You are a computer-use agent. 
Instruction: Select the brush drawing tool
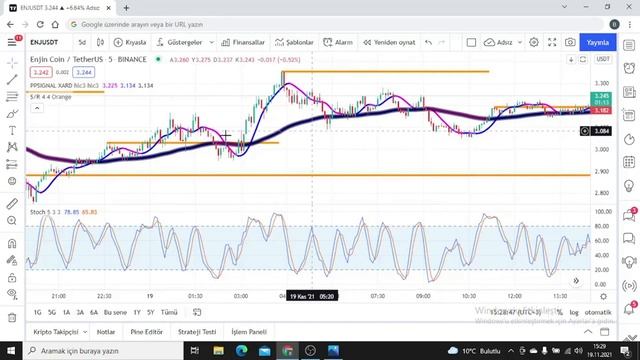click(12, 113)
